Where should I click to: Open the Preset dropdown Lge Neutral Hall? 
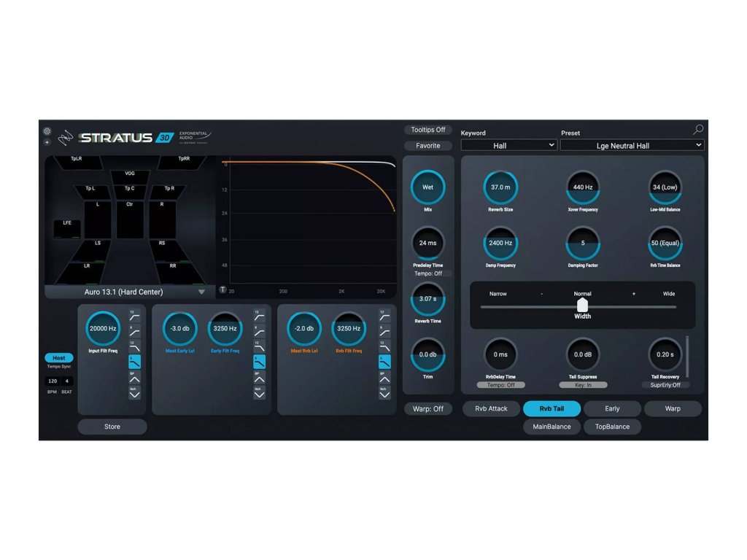pos(632,145)
